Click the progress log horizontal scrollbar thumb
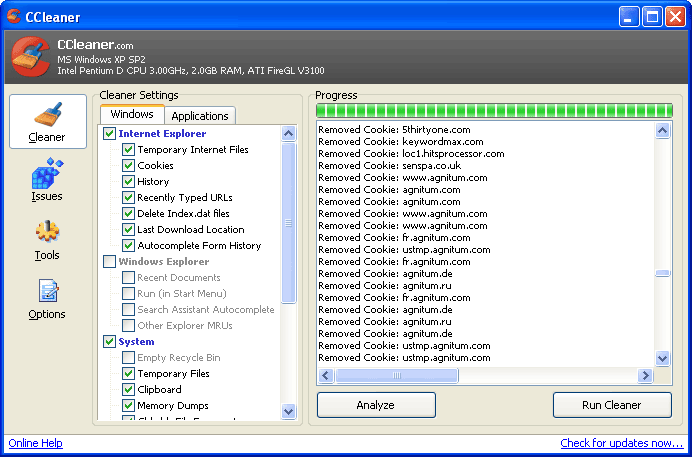This screenshot has width=692, height=457. [397, 375]
